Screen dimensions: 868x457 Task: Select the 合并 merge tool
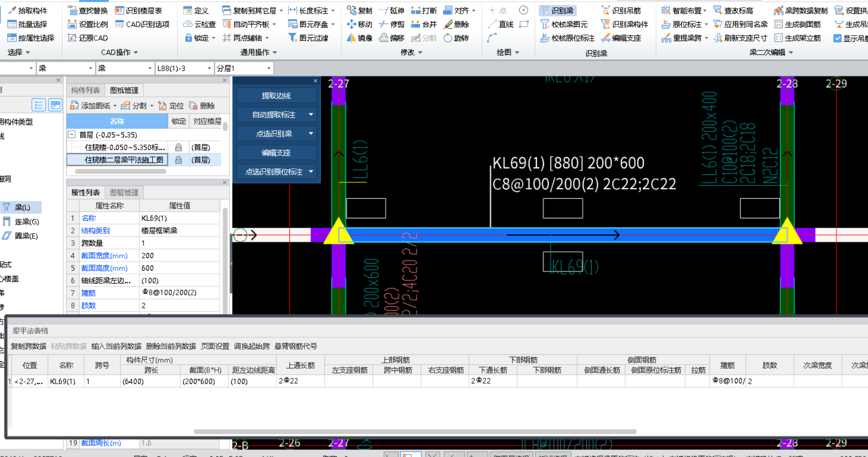[x=424, y=24]
